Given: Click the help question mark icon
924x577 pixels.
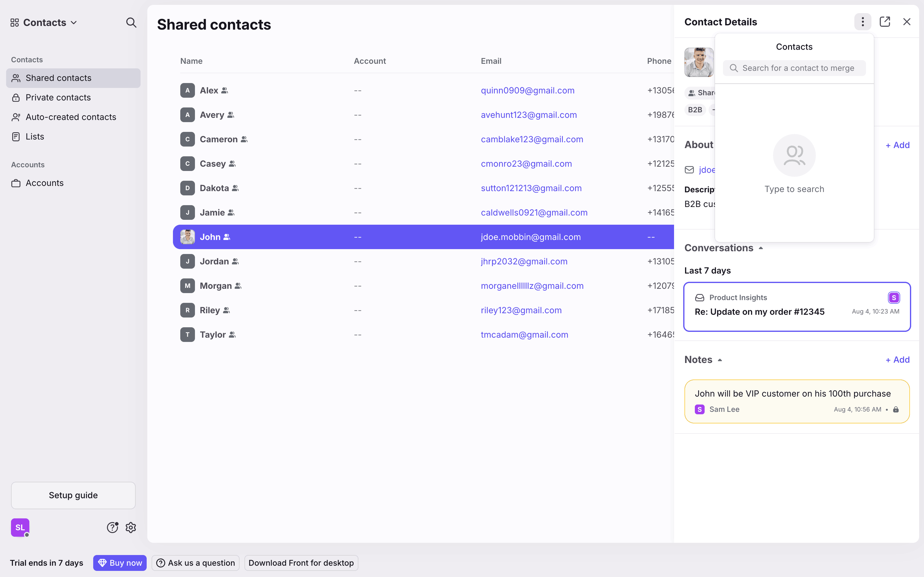Looking at the screenshot, I should [112, 528].
